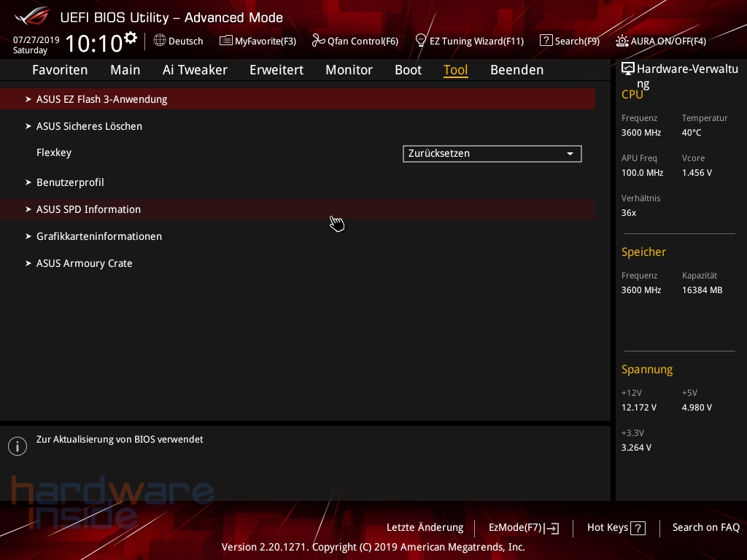Switch to EzMode(F7) label
The width and height of the screenshot is (747, 560).
pos(516,528)
